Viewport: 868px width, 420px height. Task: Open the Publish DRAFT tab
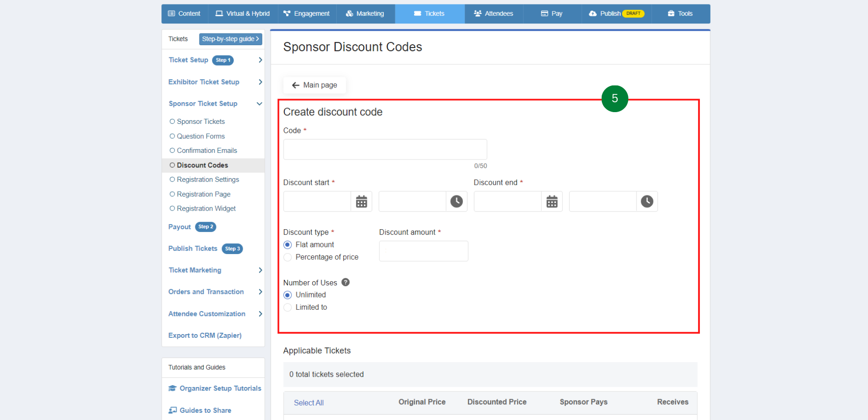pos(617,14)
